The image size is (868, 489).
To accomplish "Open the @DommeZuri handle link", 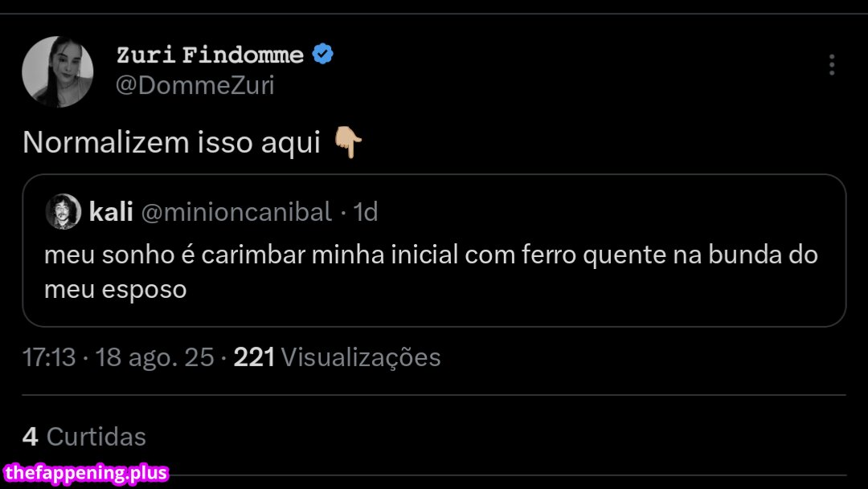I will point(195,85).
